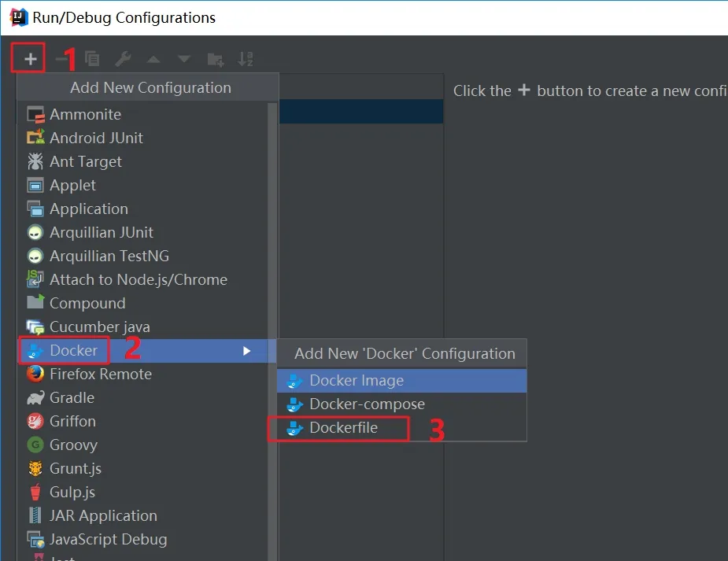Click the Move Up arrow icon
This screenshot has width=728, height=561.
tap(153, 59)
